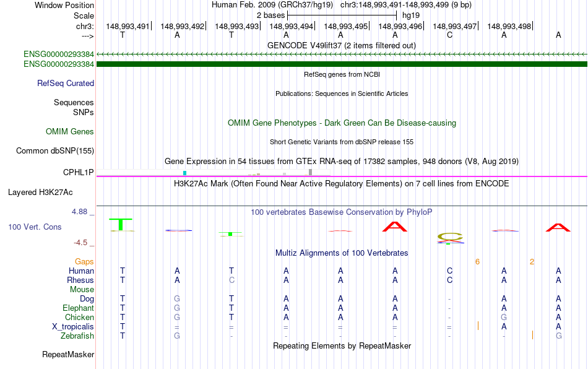588x369 pixels.
Task: Click the gray G at the end of Zebrafish row
Action: (558, 336)
